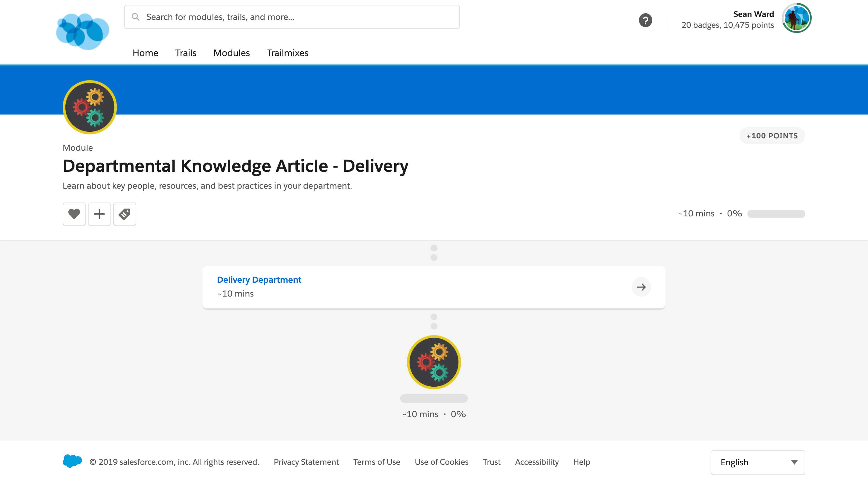Click the progress bar under the bottom badge
Image resolution: width=868 pixels, height=484 pixels.
(434, 398)
